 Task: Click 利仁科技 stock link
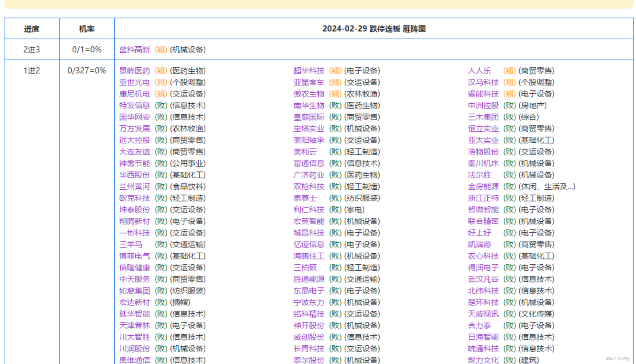(x=309, y=210)
